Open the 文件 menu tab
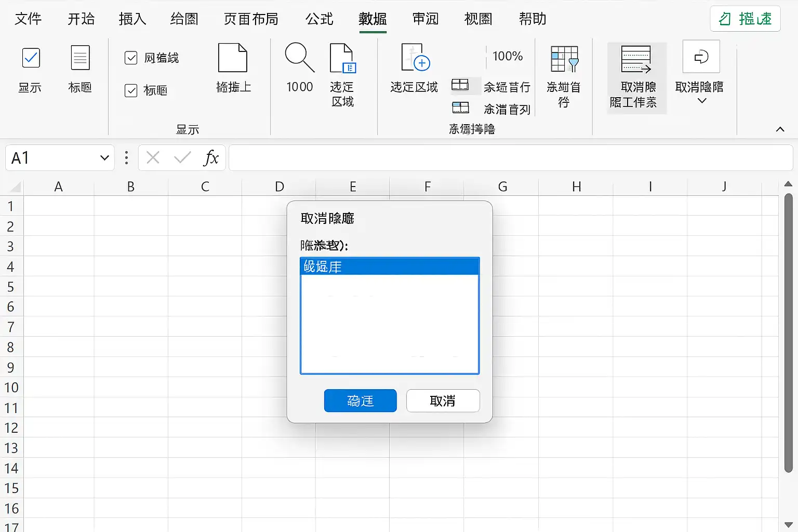798x532 pixels. pos(28,19)
